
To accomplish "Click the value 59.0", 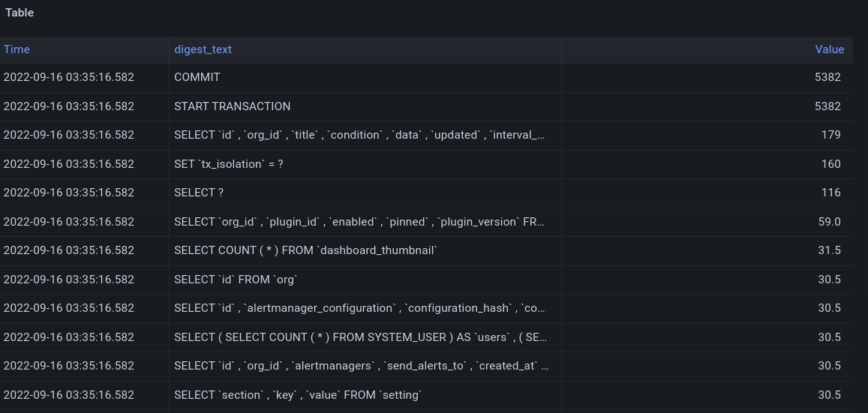I will (829, 222).
